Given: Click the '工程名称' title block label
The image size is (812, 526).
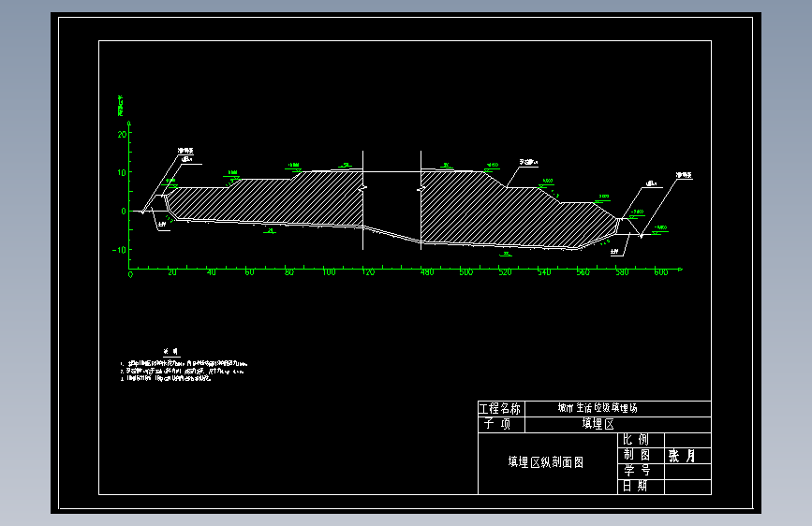Looking at the screenshot, I should tap(500, 408).
